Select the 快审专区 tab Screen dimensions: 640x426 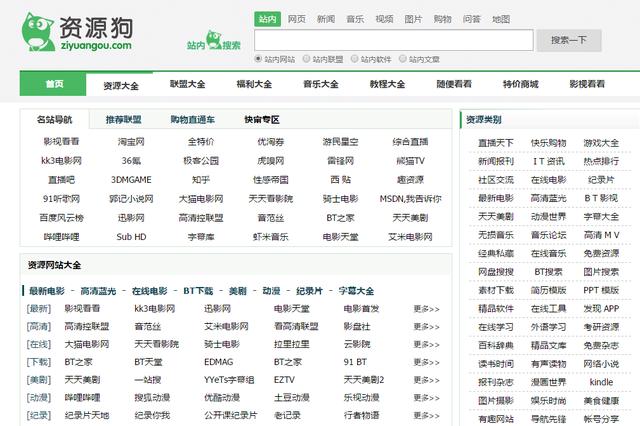262,120
